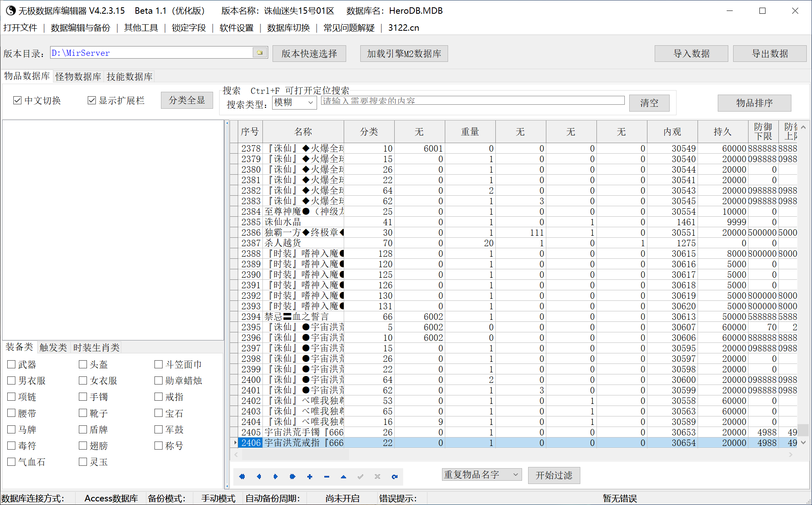The width and height of the screenshot is (812, 505).
Task: Check the 武器 category box
Action: [x=12, y=364]
